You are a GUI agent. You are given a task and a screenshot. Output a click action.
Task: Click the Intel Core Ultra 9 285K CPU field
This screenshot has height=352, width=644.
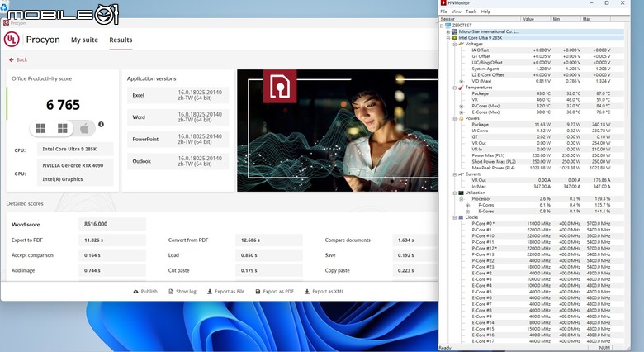tap(75, 149)
